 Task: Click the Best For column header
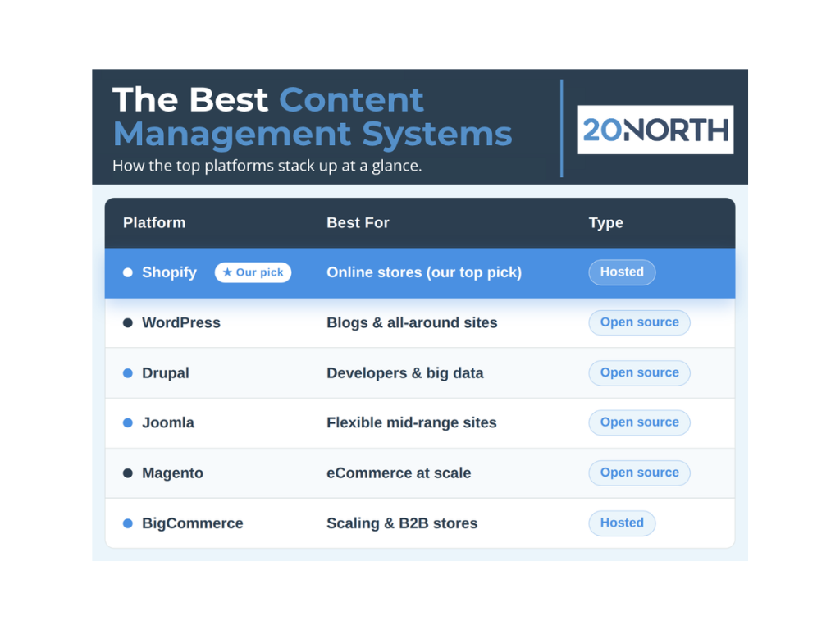(x=358, y=222)
